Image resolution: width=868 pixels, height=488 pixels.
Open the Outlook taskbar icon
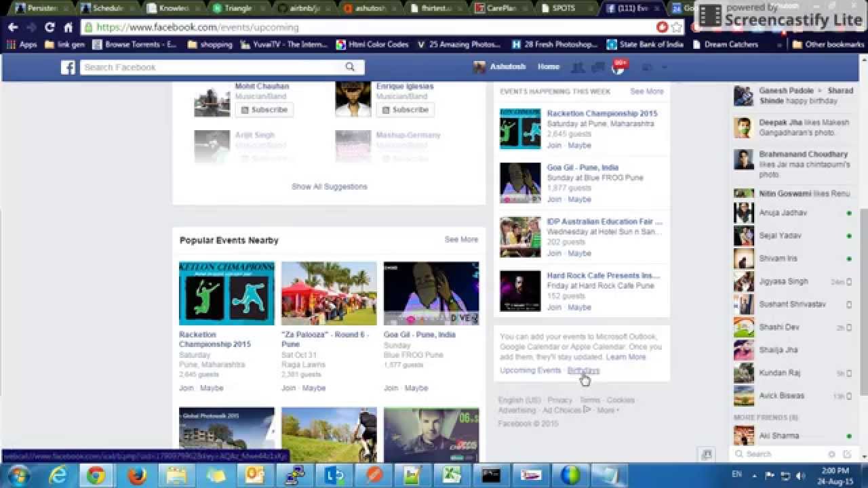255,476
